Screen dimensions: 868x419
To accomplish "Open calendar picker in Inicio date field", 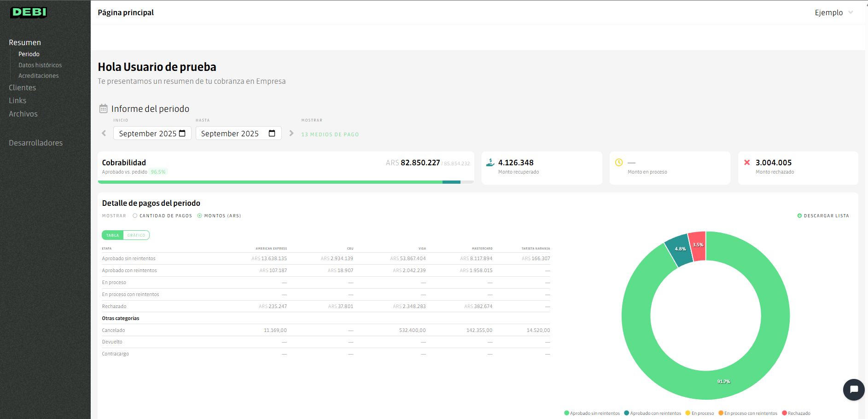I will tap(182, 134).
